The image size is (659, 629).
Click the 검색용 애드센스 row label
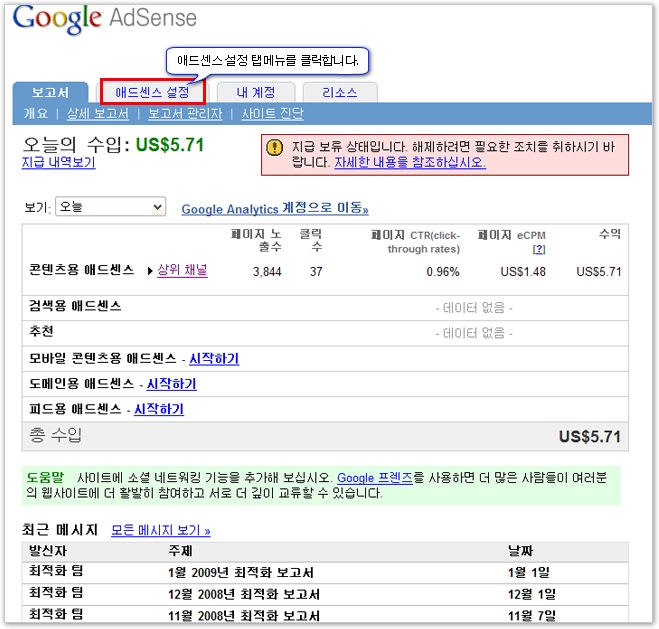point(75,305)
